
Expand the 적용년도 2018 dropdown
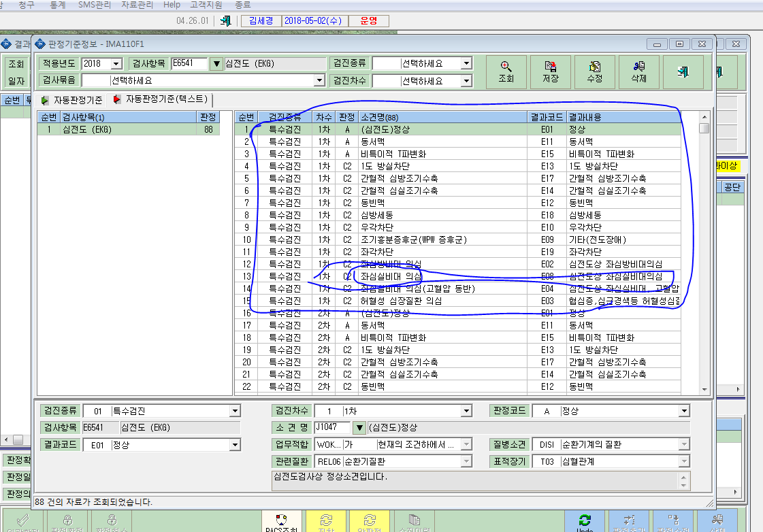point(116,64)
